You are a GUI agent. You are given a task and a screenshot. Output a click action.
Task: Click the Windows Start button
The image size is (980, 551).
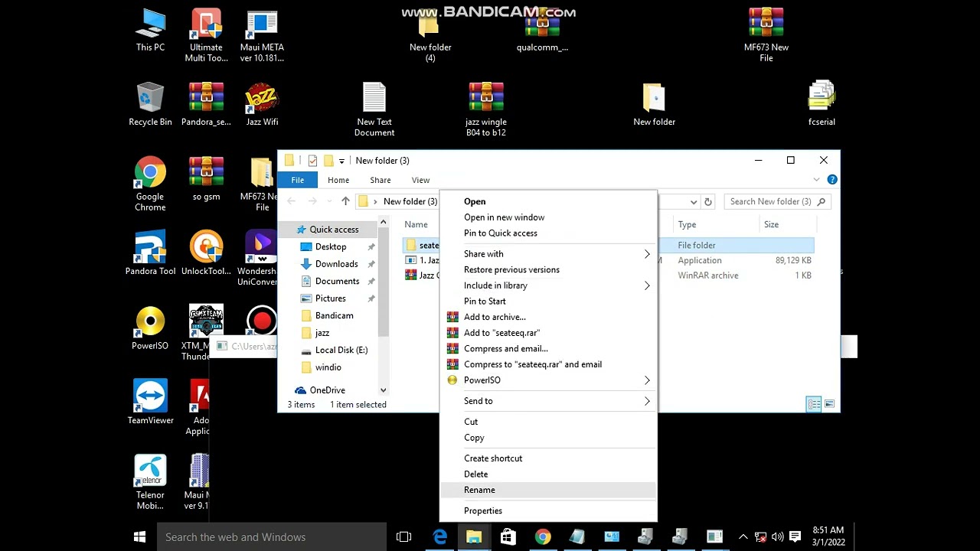click(139, 537)
